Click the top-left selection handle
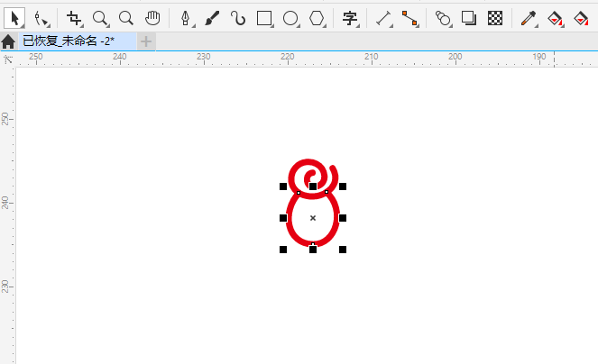The height and width of the screenshot is (364, 598). pos(283,187)
